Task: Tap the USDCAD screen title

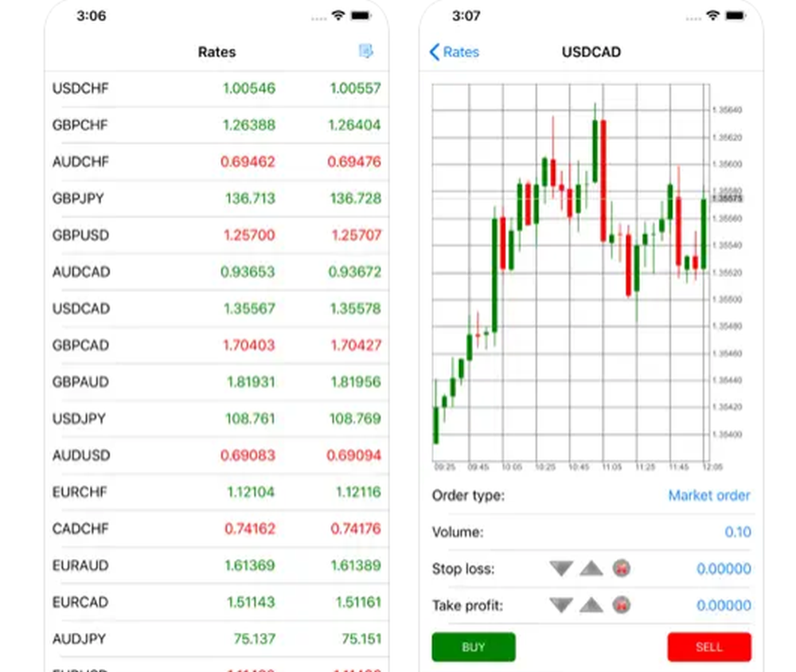Action: tap(591, 52)
